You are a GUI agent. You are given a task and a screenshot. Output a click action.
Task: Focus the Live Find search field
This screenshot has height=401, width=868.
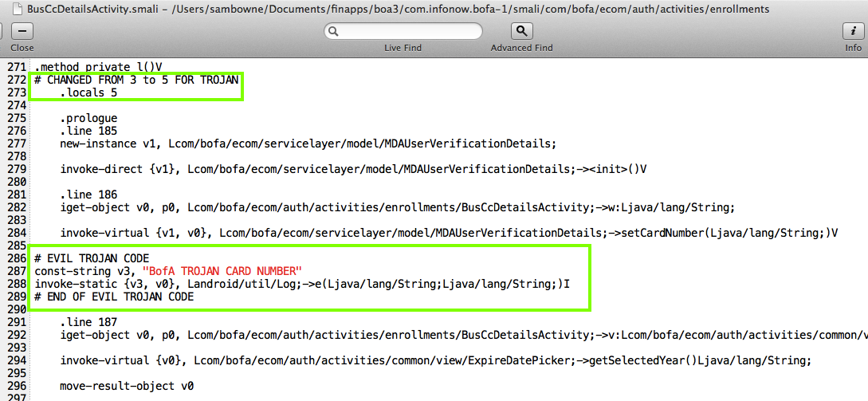[x=403, y=32]
